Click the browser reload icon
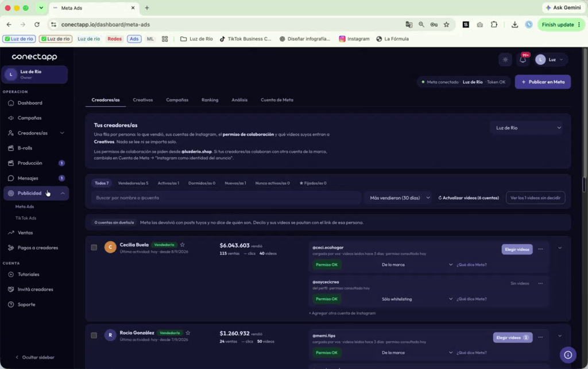The image size is (588, 369). [37, 24]
